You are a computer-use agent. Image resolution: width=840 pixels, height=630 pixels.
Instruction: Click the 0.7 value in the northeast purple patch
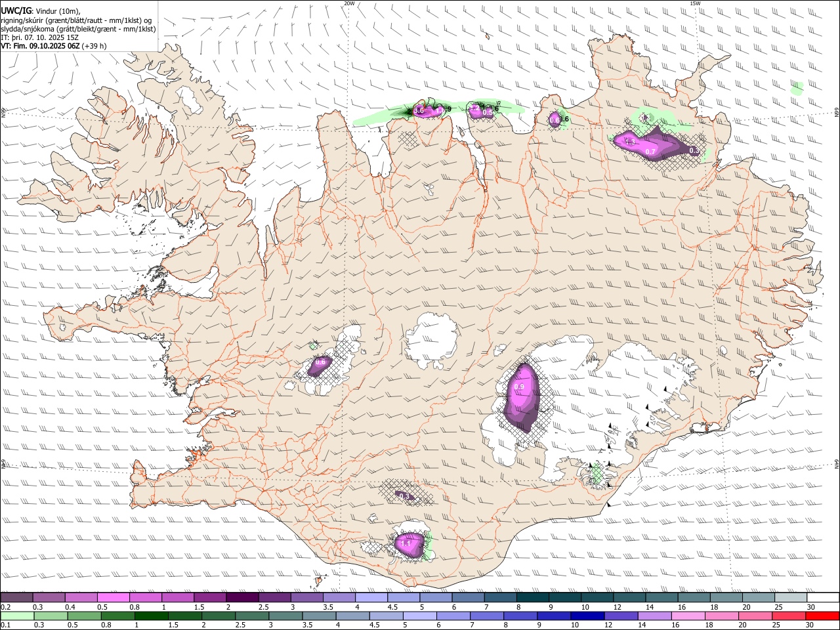[x=650, y=152]
